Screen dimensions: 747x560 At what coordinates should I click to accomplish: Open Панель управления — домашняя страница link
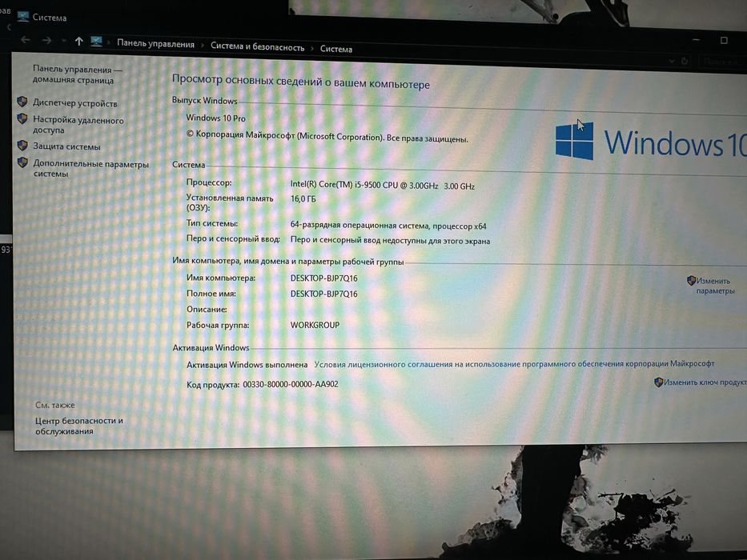tap(77, 74)
